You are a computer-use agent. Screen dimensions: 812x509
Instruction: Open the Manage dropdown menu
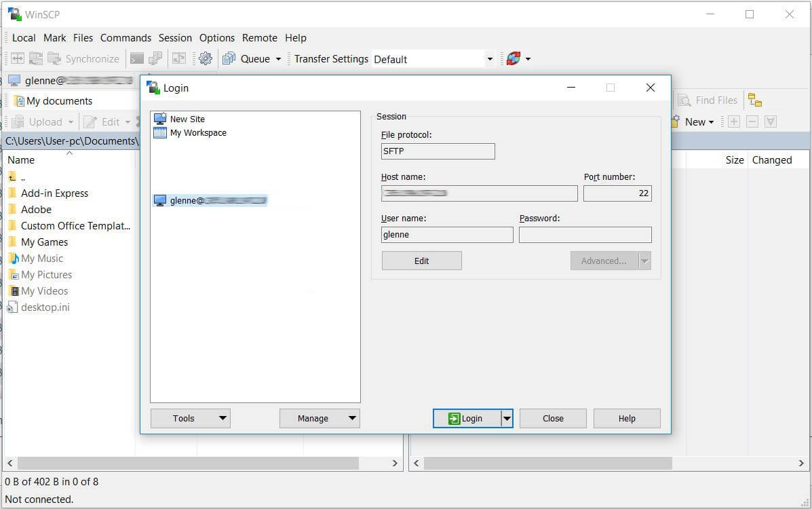pos(320,418)
